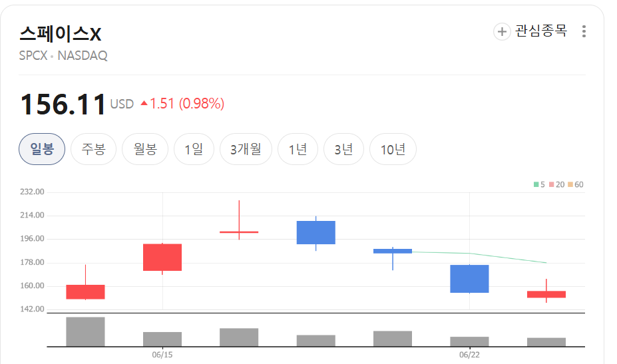This screenshot has width=617, height=364.
Task: Show the 3년 three-year chart
Action: [343, 149]
